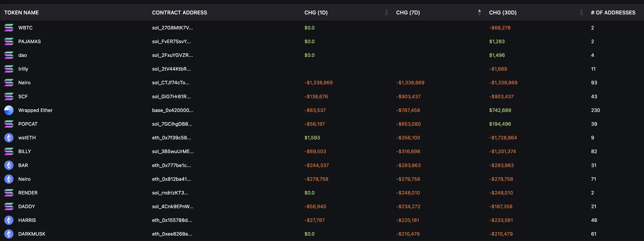Open the WBTC token name
This screenshot has width=644, height=241.
(x=26, y=28)
